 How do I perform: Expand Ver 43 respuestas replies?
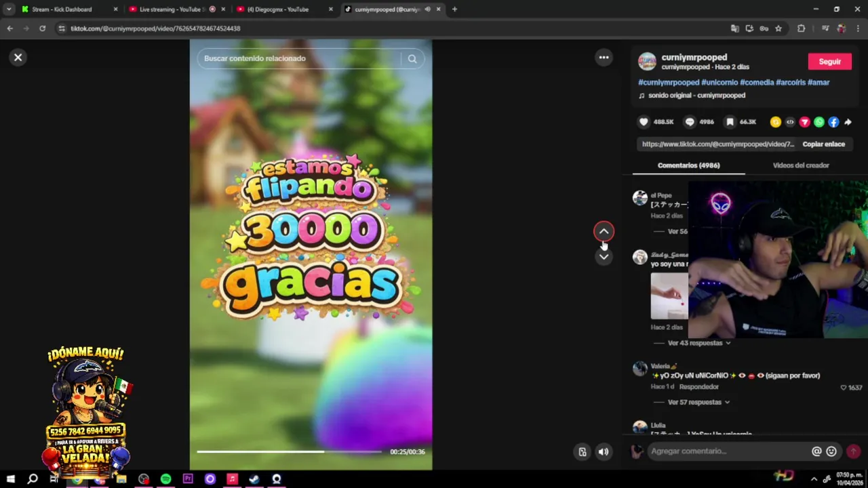[699, 343]
